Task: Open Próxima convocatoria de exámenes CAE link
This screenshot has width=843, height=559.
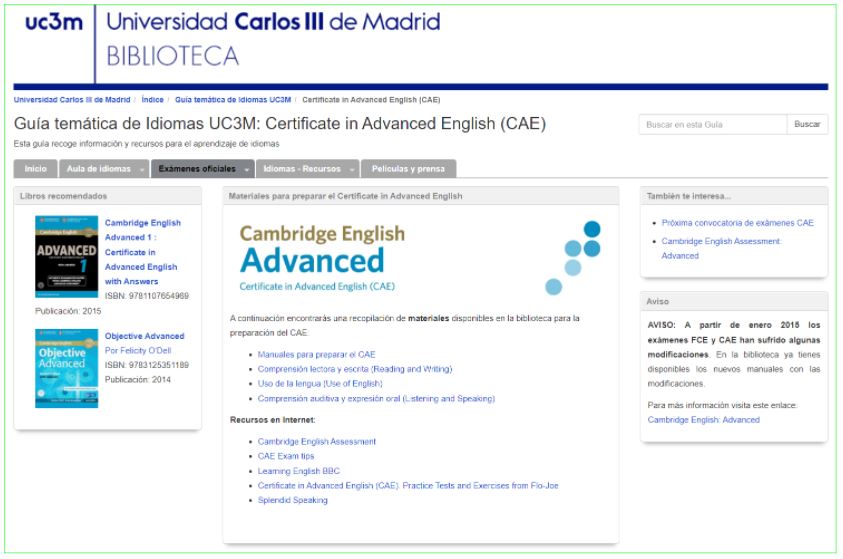Action: [738, 223]
